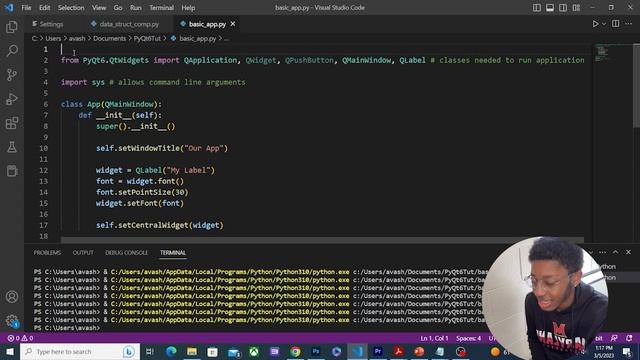This screenshot has width=640, height=360.
Task: Close the basic_app.py tab
Action: click(233, 24)
